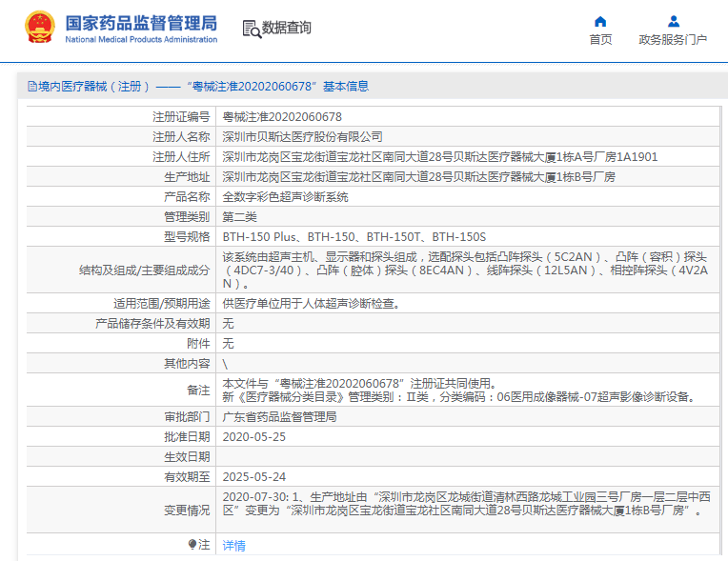Click National Medical Products Administration text
Image resolution: width=728 pixels, height=561 pixels.
[141, 39]
